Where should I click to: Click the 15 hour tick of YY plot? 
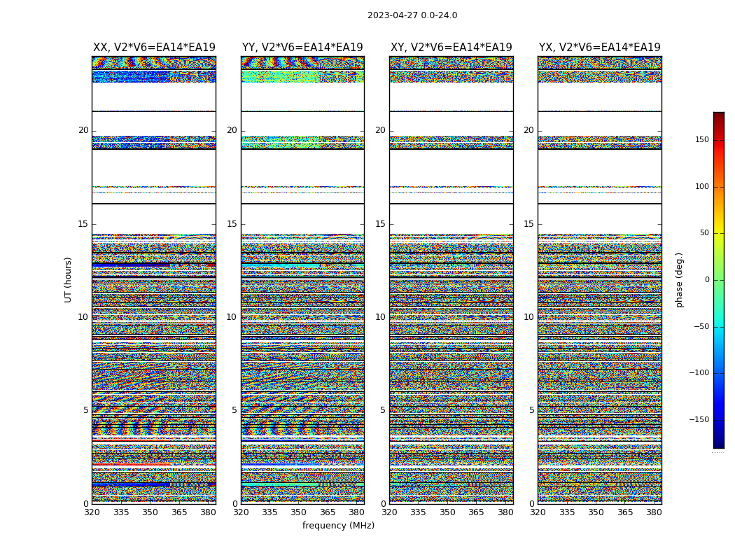[232, 224]
